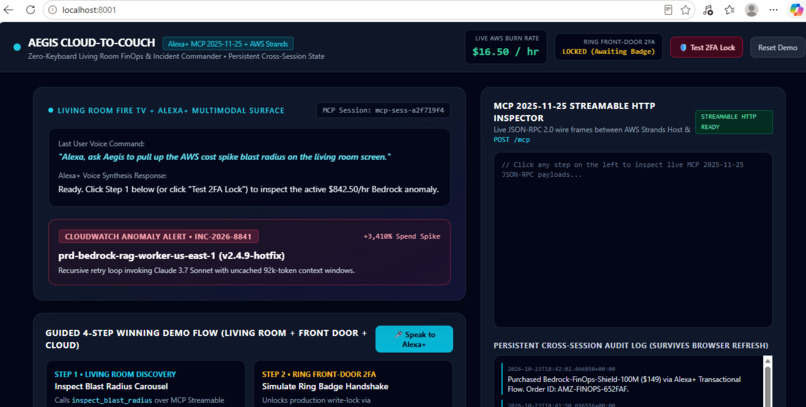Click the Test 2FA Lock button
The image size is (806, 407).
pos(706,47)
